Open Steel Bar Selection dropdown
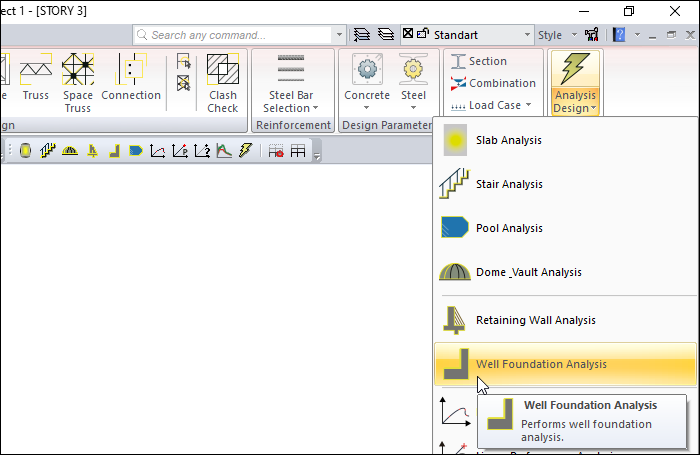700x455 pixels. click(291, 84)
